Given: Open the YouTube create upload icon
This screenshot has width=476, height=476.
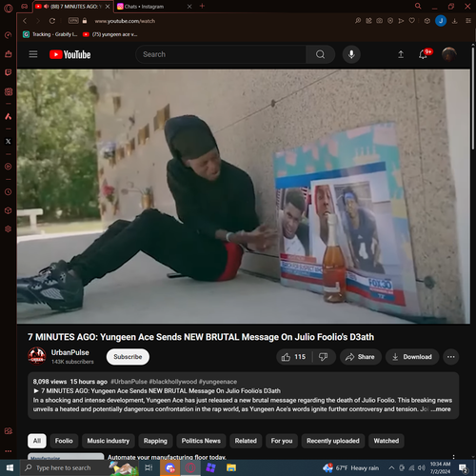Looking at the screenshot, I should coord(401,54).
